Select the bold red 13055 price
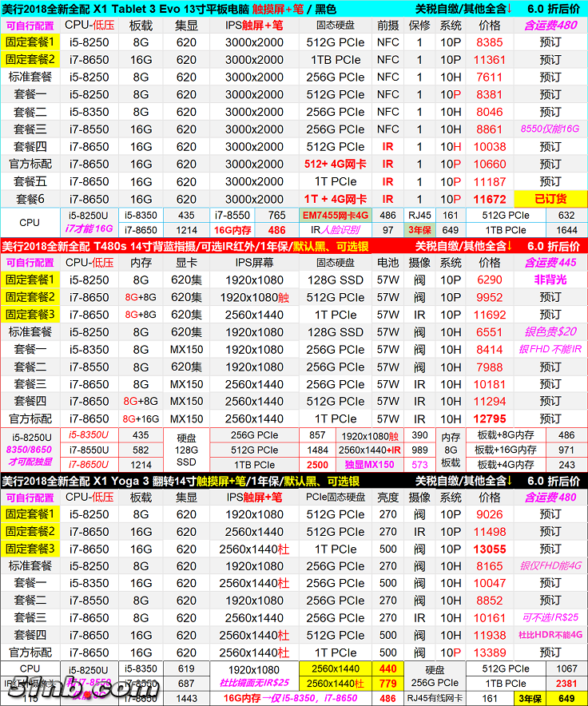Screen dimensions: 588x706 [x=490, y=549]
